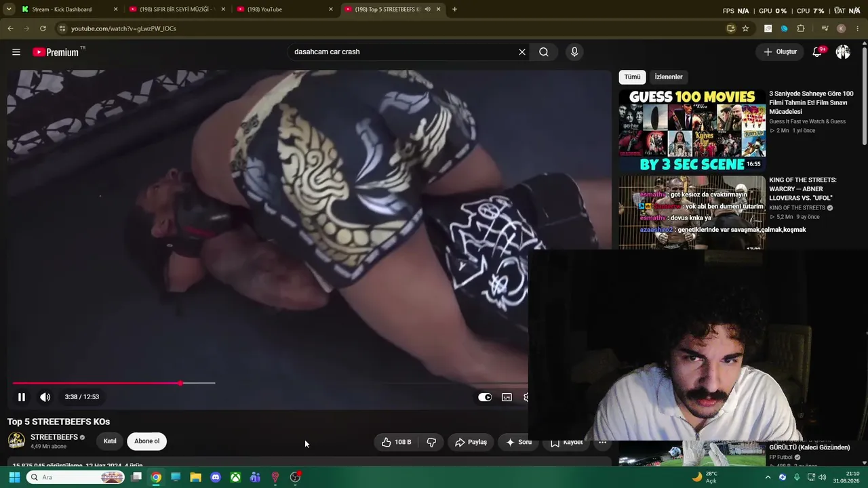This screenshot has height=488, width=868.
Task: Reload the YouTube page
Action: (x=43, y=28)
